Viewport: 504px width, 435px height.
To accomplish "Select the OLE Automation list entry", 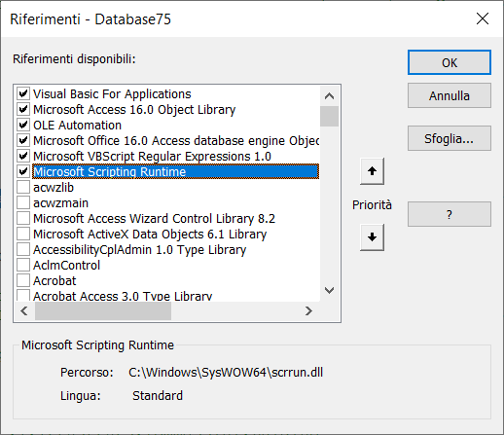I will click(77, 126).
